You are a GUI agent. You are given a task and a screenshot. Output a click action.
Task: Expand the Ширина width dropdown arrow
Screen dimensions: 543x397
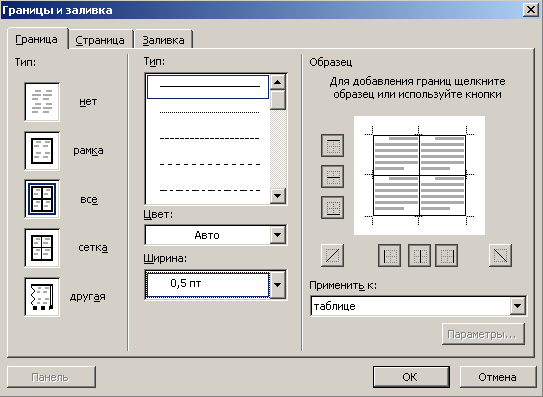278,285
